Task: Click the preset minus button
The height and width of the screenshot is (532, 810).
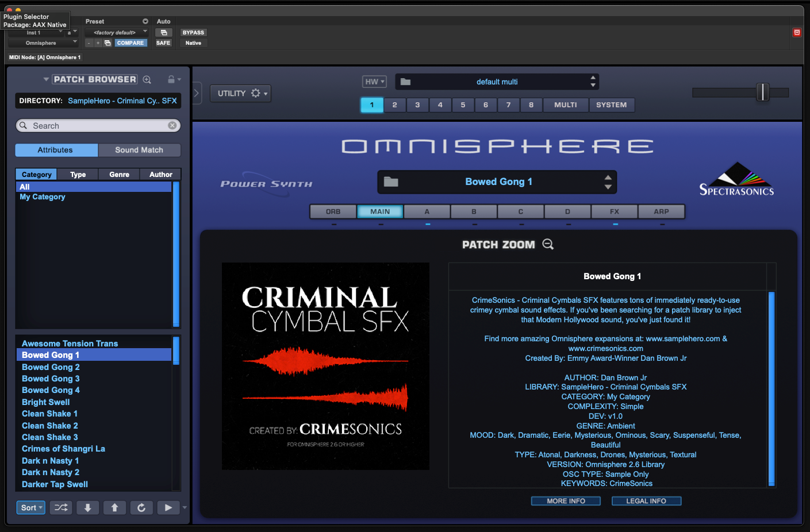Action: [89, 43]
